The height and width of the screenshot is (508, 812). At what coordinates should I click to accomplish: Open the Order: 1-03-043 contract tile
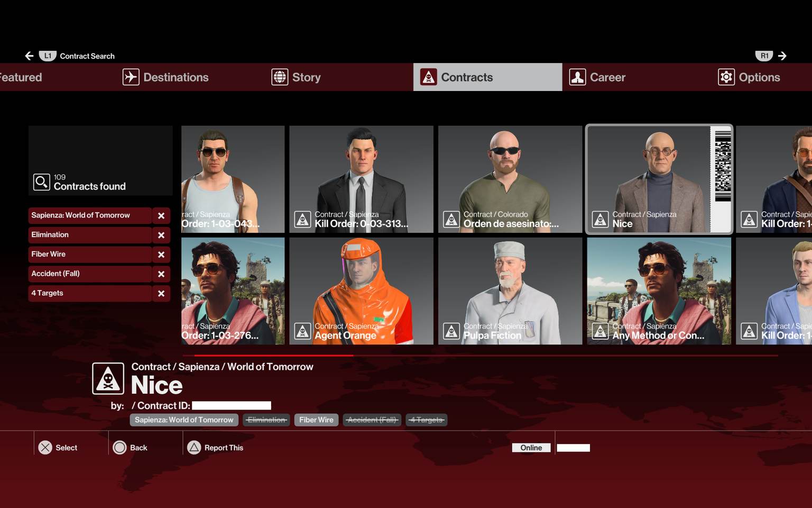coord(233,179)
